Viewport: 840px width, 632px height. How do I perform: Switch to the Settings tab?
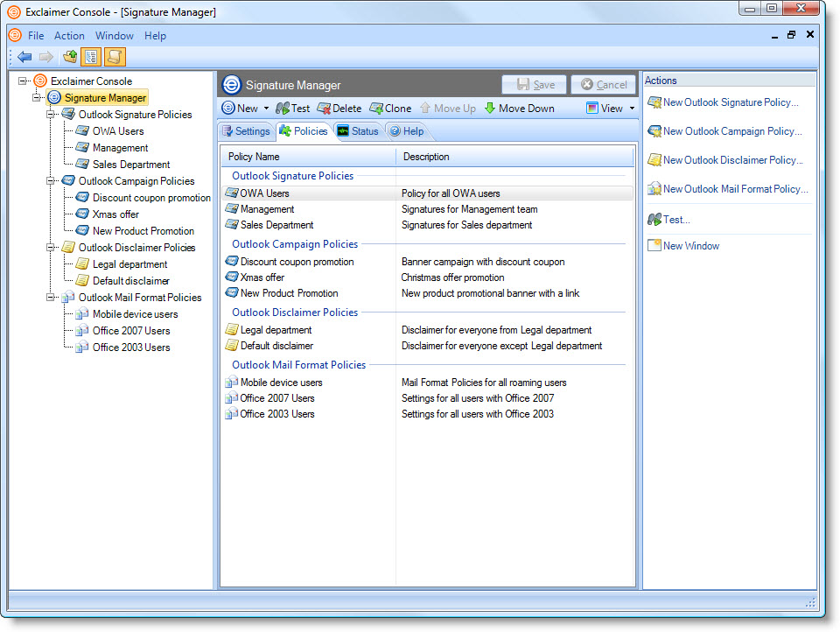247,131
